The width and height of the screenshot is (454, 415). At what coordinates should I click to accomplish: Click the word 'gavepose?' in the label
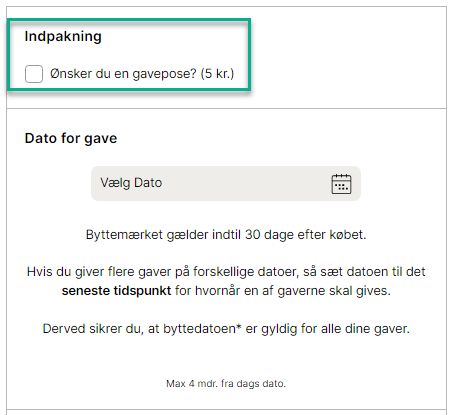click(x=164, y=74)
